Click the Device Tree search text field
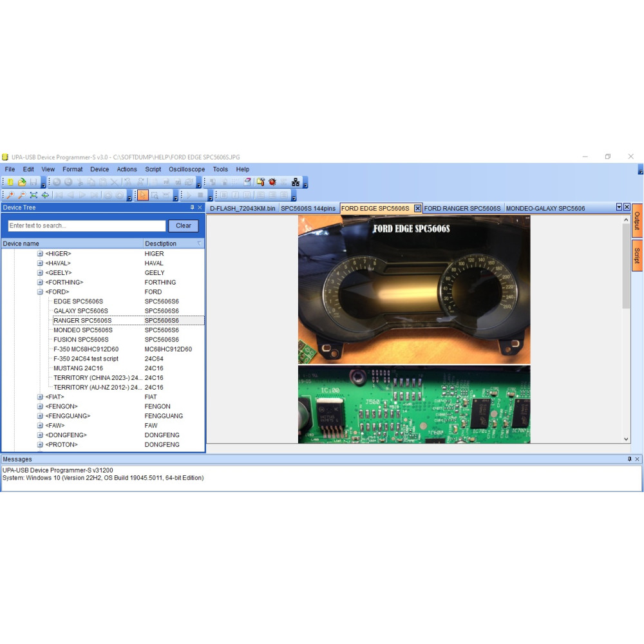Image resolution: width=644 pixels, height=644 pixels. [87, 225]
